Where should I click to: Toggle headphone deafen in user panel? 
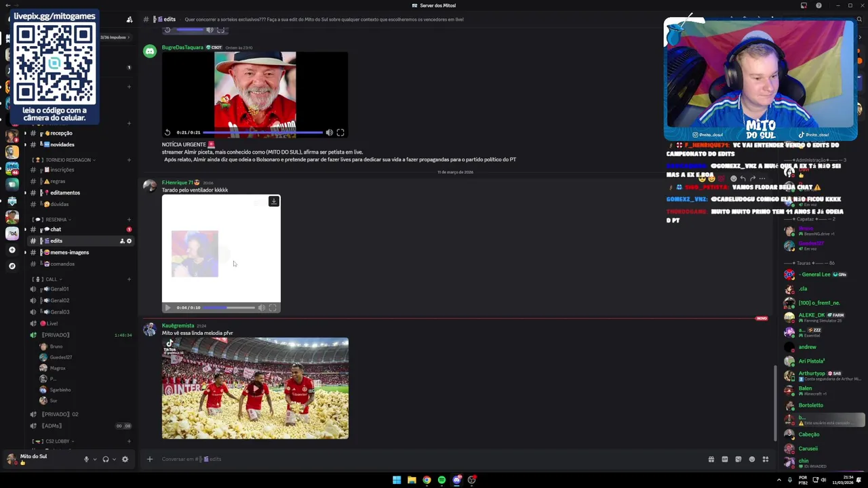tap(105, 460)
